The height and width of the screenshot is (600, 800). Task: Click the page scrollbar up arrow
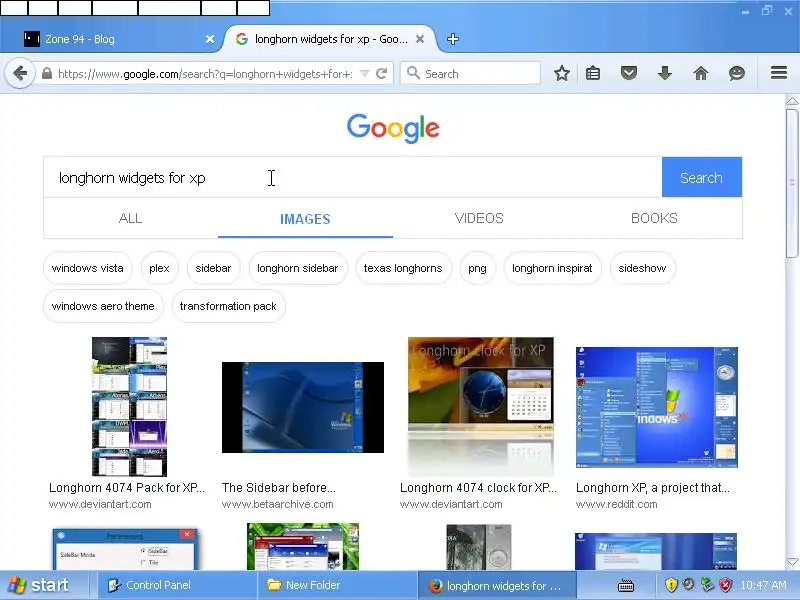coord(792,101)
